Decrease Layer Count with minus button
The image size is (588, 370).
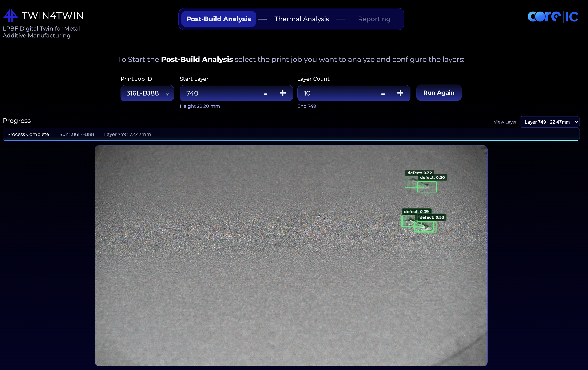383,93
